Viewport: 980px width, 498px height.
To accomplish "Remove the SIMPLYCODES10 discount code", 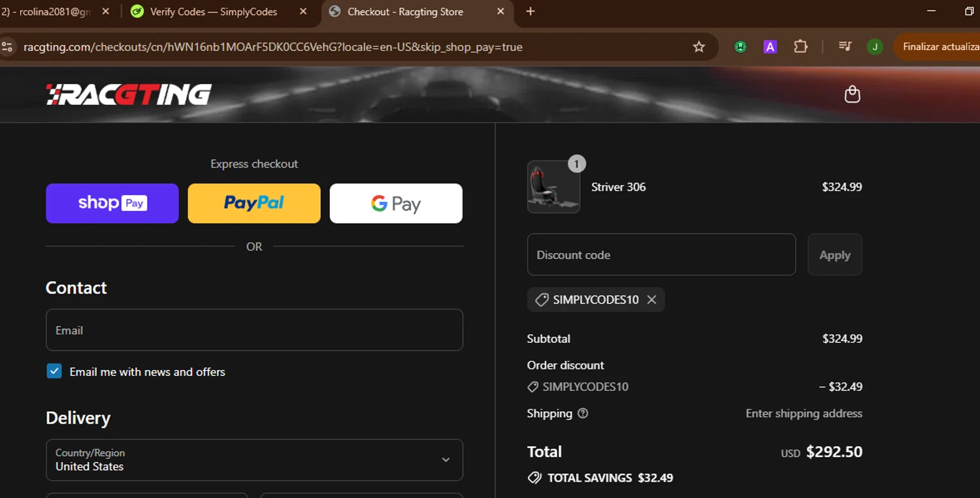I will pyautogui.click(x=651, y=300).
